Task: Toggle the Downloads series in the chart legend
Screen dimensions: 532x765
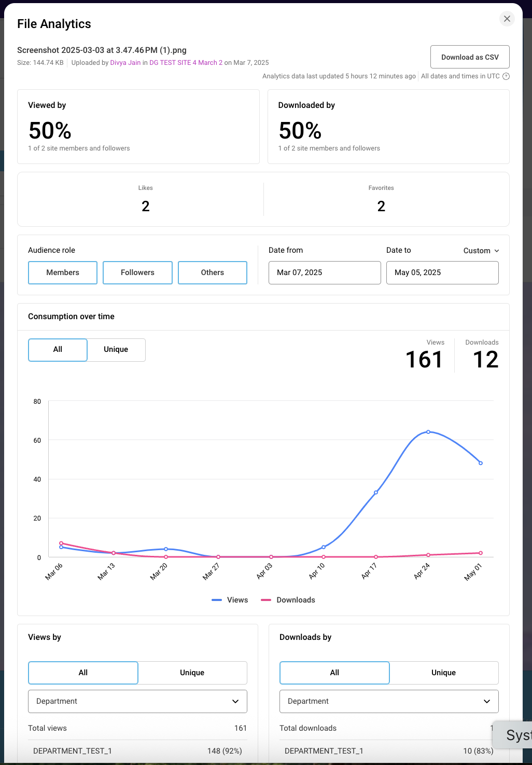Action: coord(288,600)
